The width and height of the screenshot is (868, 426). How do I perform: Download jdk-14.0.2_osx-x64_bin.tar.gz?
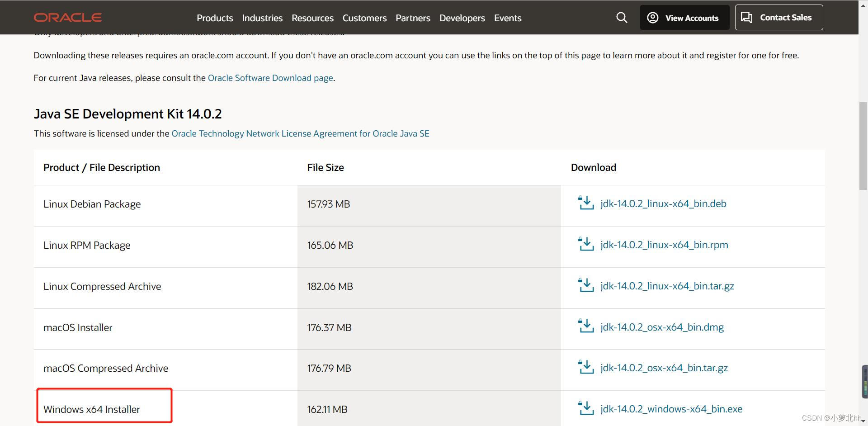click(664, 368)
